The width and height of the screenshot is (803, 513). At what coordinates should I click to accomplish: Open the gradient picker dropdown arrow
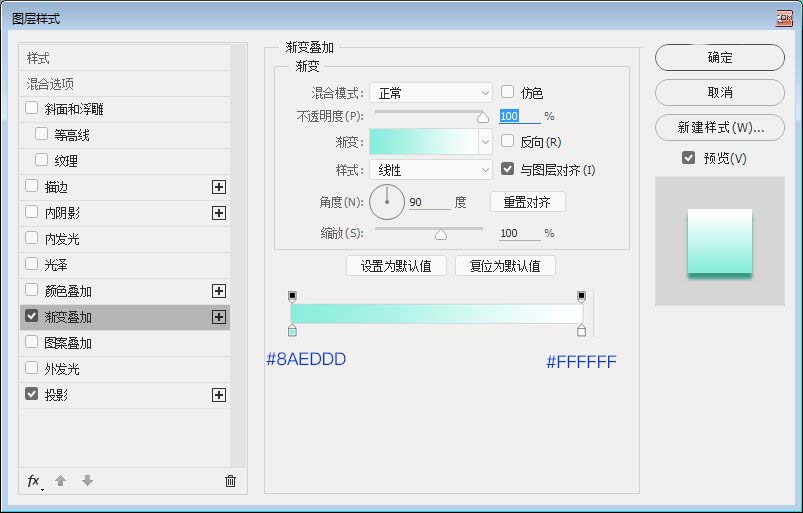pos(485,142)
